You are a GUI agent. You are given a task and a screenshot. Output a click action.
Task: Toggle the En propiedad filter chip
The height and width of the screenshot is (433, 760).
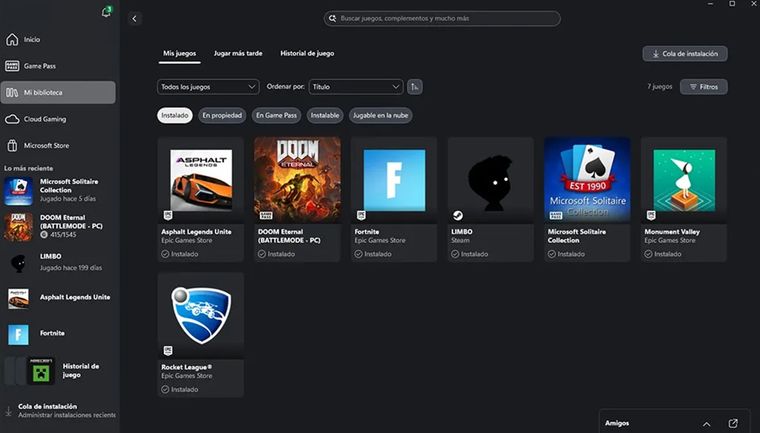pos(222,115)
